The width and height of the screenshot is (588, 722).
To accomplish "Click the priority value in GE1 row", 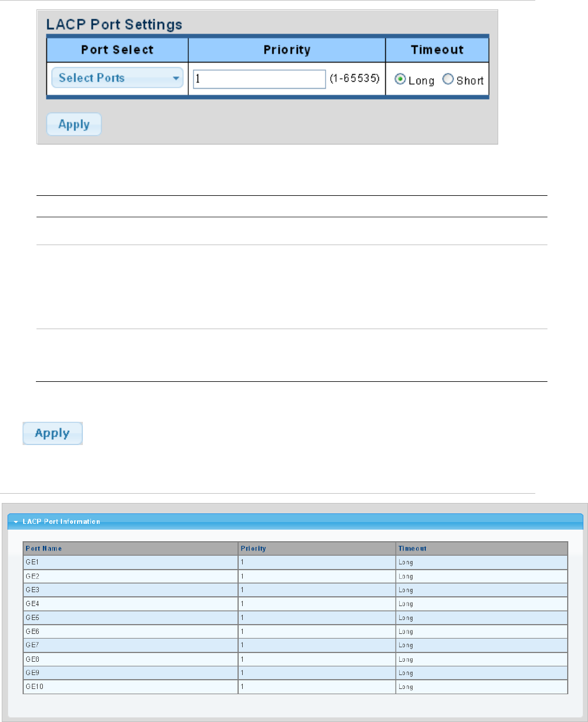I will (x=243, y=563).
